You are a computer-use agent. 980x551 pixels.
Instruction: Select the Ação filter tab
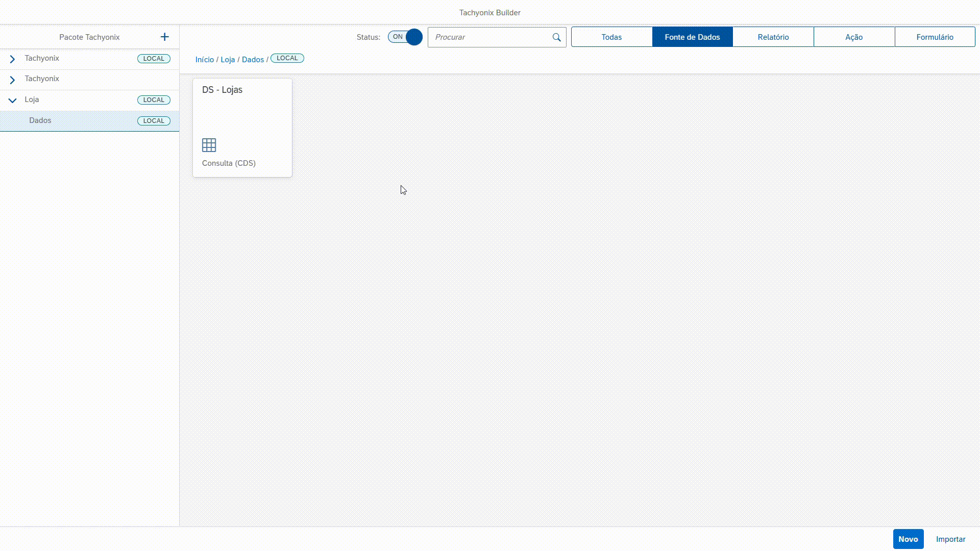[x=853, y=37]
